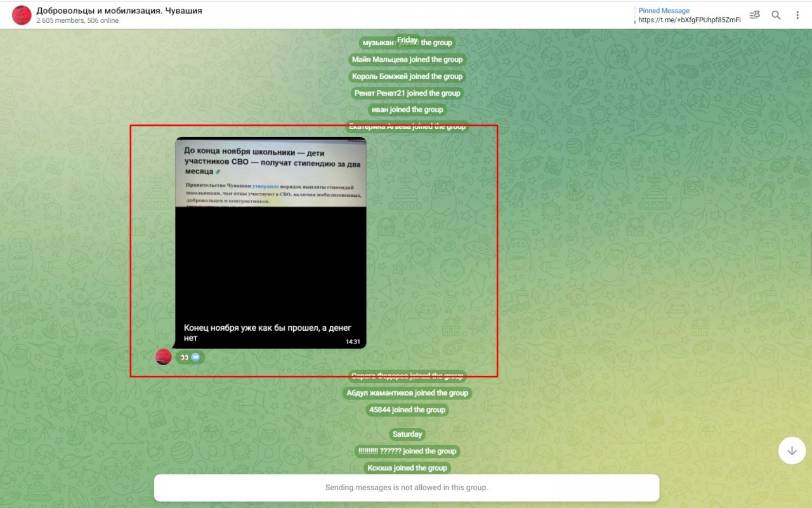
Task: Click the search magnifier icon in header
Action: tap(776, 15)
